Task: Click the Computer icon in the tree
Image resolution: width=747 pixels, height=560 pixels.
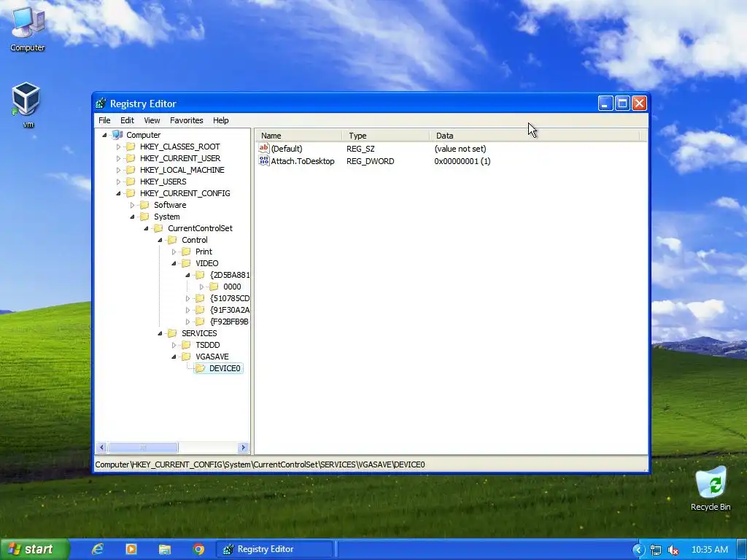Action: point(117,135)
